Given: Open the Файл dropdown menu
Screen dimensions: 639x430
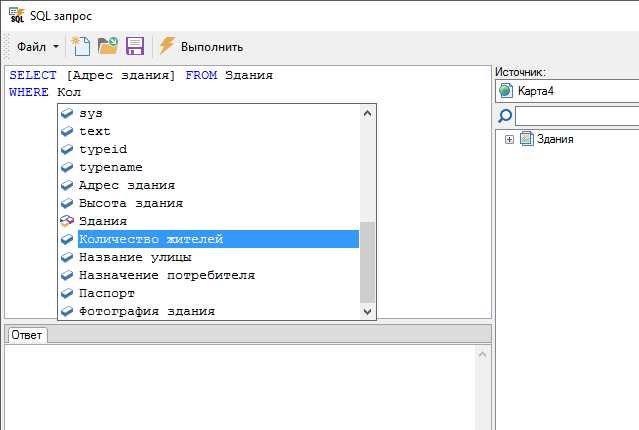Looking at the screenshot, I should (38, 47).
